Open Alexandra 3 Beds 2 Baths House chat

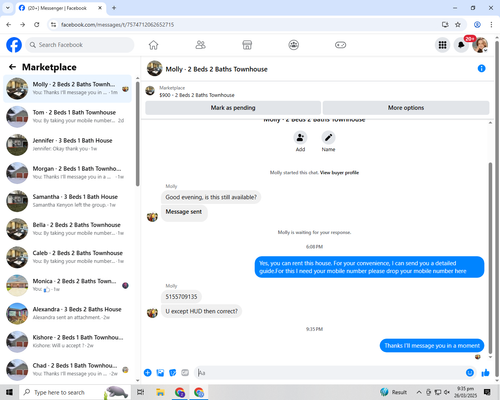tap(67, 313)
